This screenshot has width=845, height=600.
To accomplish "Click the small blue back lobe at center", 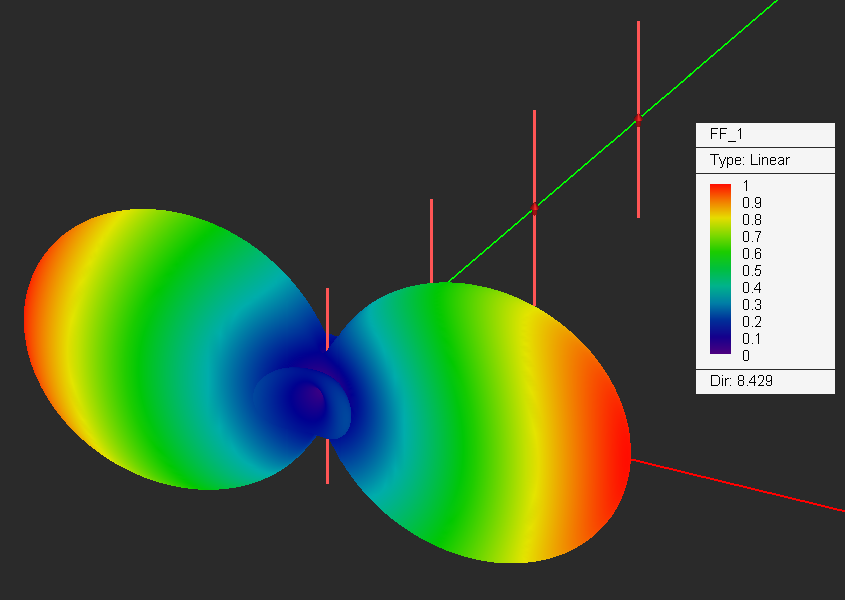I will (304, 402).
